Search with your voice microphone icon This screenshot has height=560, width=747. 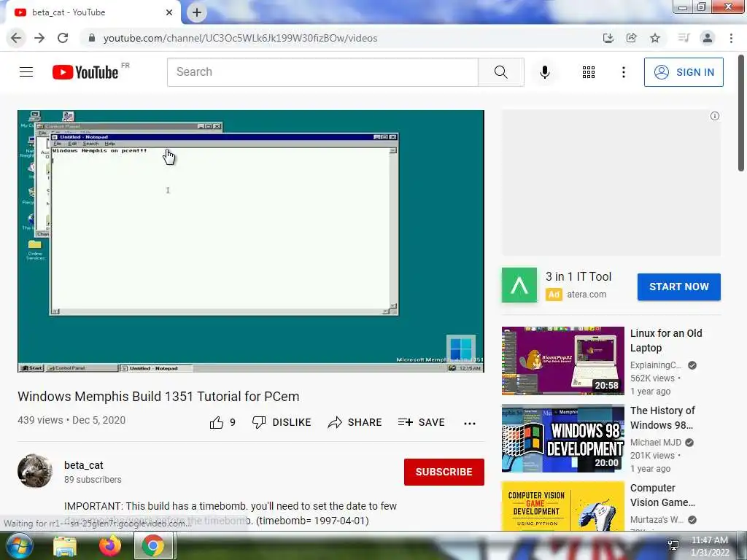[x=545, y=72]
